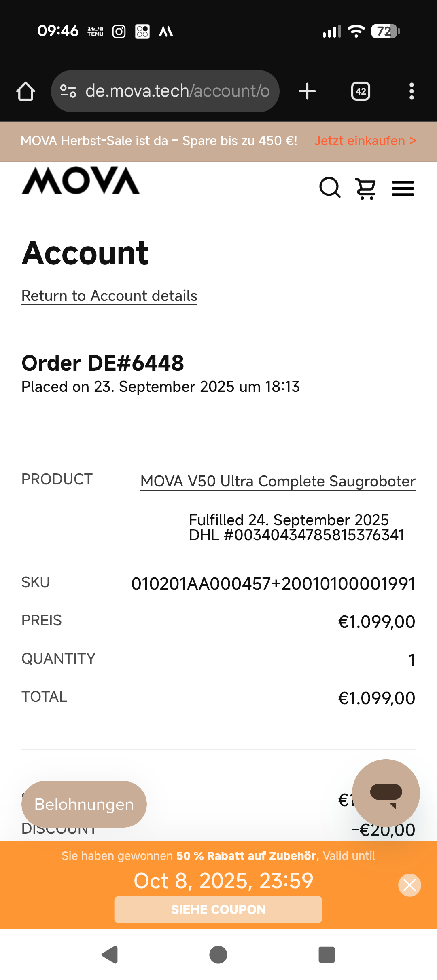Open the chat support bubble
The image size is (437, 980).
coord(386,793)
